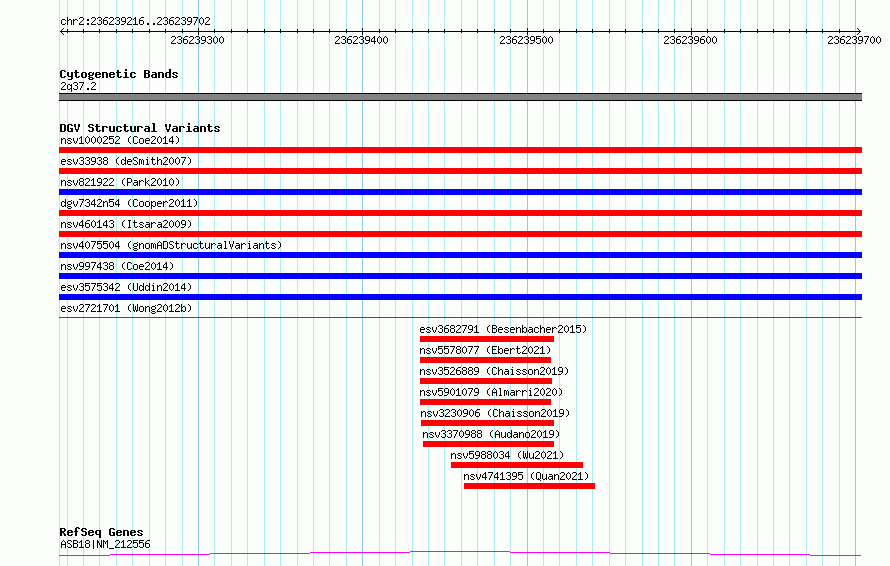Viewport: 890px width, 566px height.
Task: Click the red bar under nsv460143
Action: [460, 234]
